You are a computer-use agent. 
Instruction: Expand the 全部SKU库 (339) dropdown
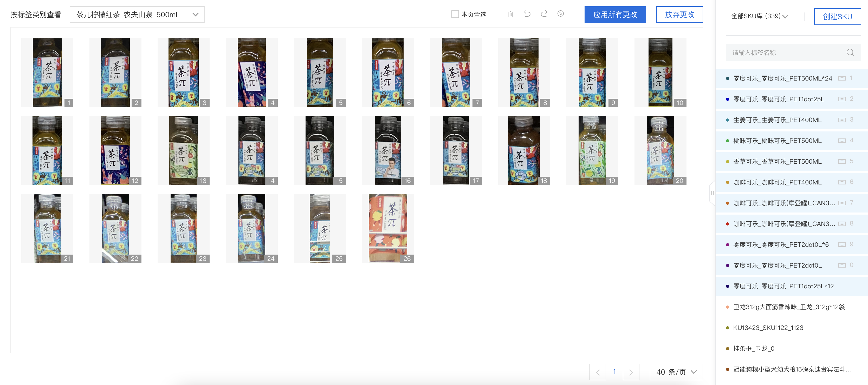click(760, 16)
